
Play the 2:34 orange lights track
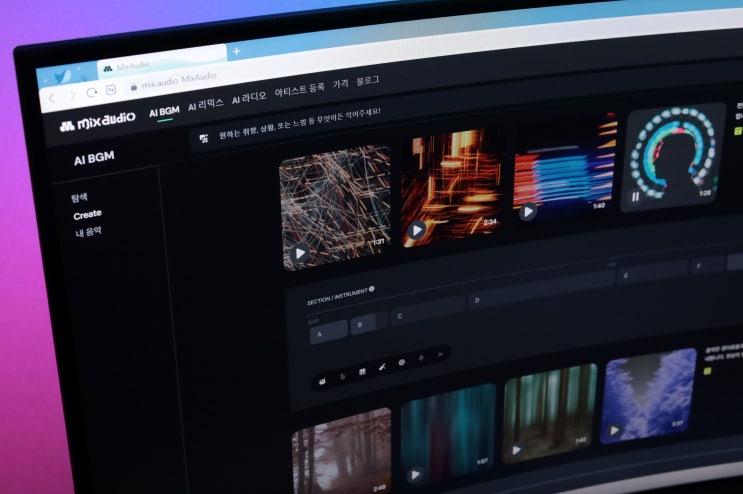point(417,231)
